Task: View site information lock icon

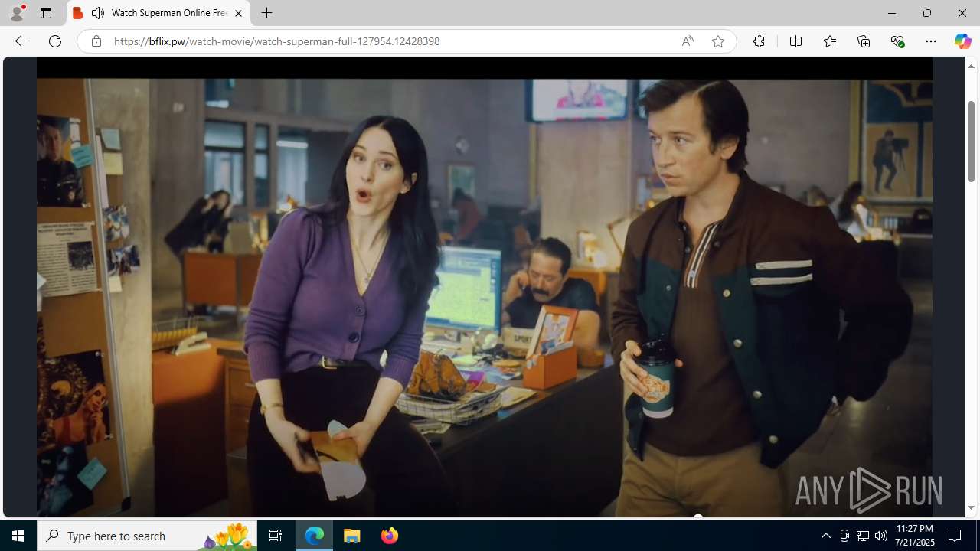Action: (x=96, y=41)
